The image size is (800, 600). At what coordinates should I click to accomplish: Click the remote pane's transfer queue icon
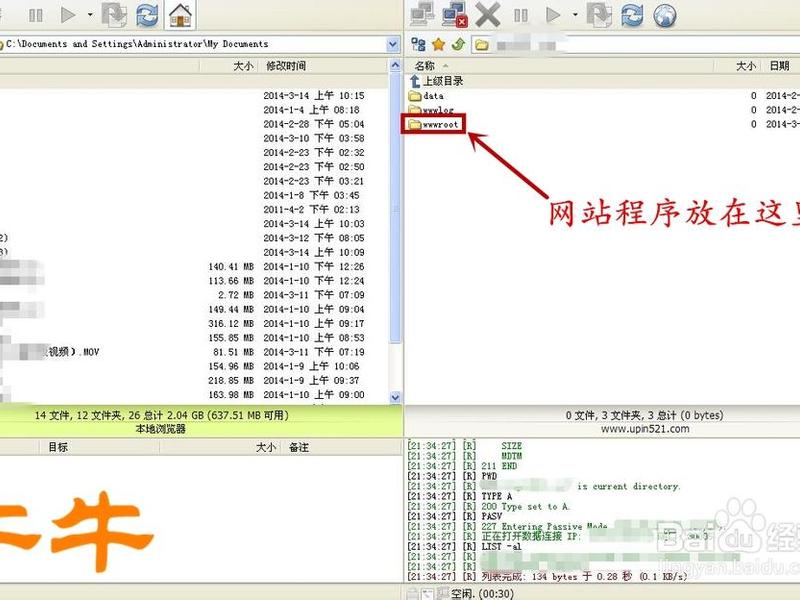coord(599,14)
